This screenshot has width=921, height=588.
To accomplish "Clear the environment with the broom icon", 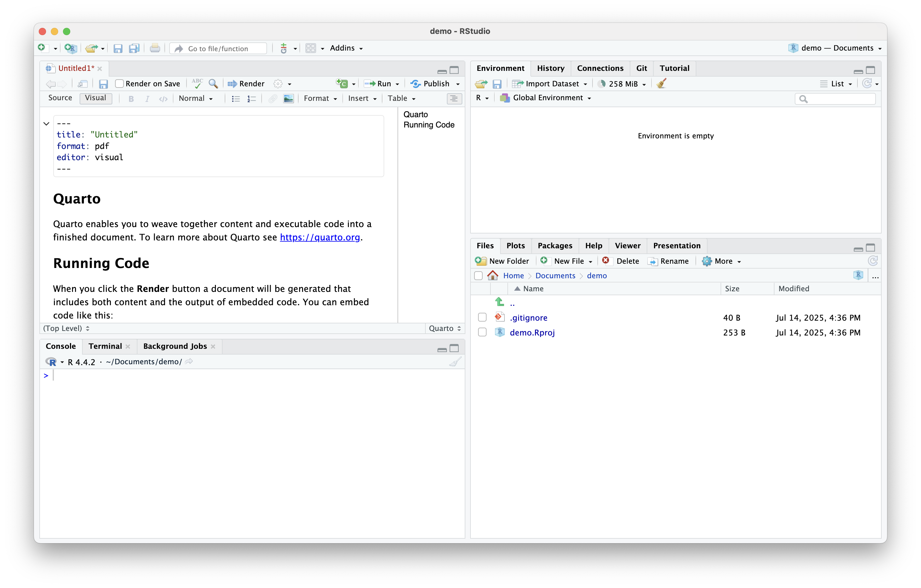I will click(x=661, y=83).
